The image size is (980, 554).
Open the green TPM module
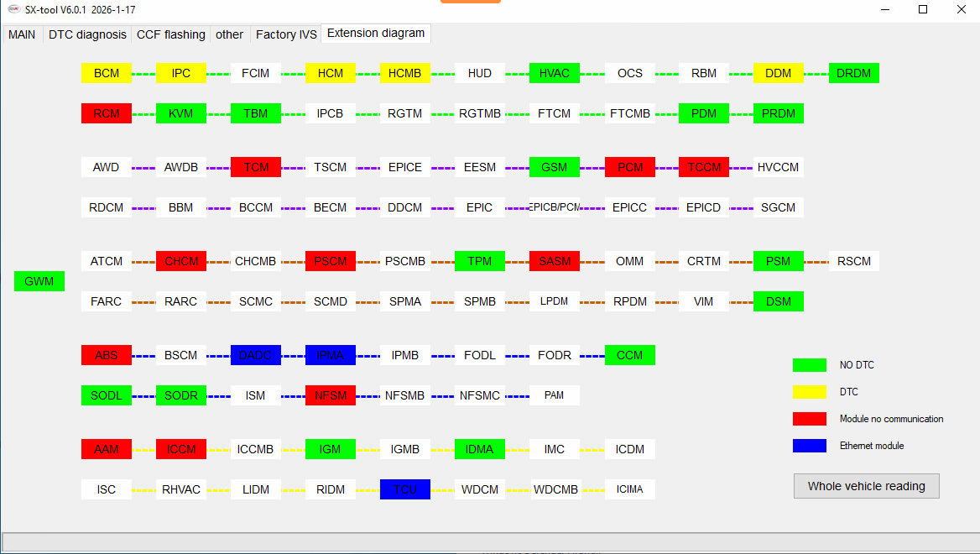click(x=480, y=261)
